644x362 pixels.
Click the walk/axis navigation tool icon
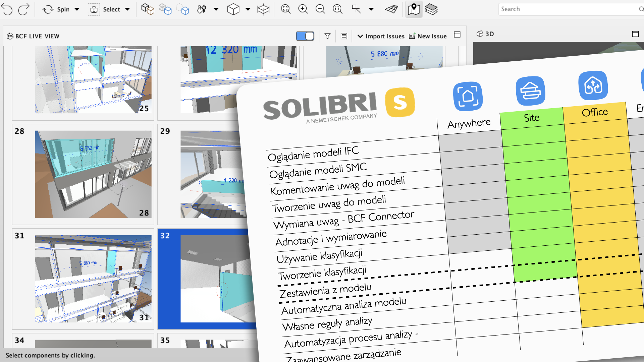[x=356, y=9]
